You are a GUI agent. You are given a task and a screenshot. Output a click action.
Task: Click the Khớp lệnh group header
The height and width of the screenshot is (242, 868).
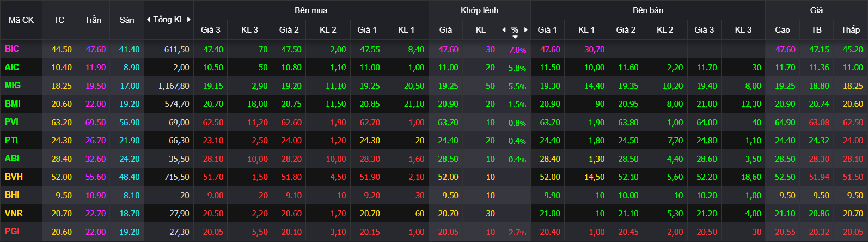pyautogui.click(x=479, y=10)
